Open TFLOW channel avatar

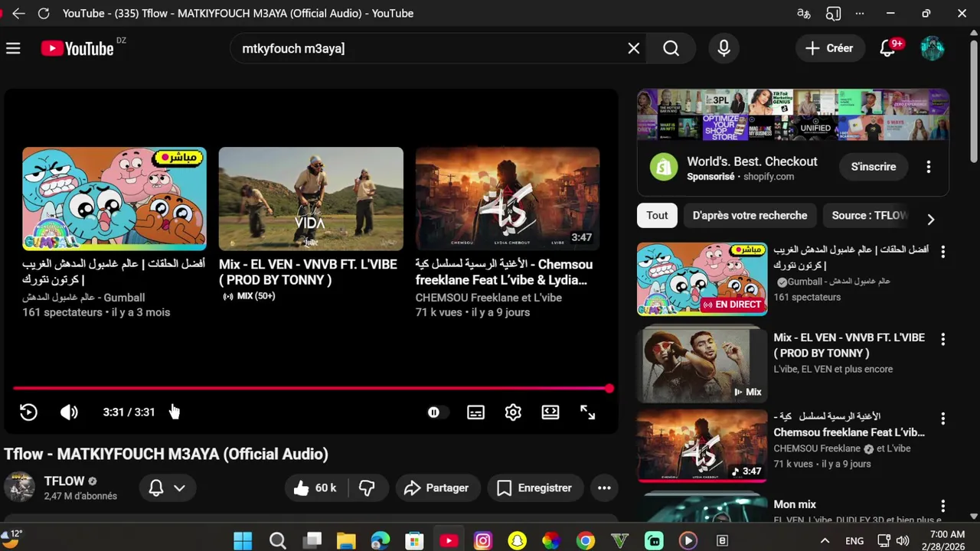coord(19,487)
